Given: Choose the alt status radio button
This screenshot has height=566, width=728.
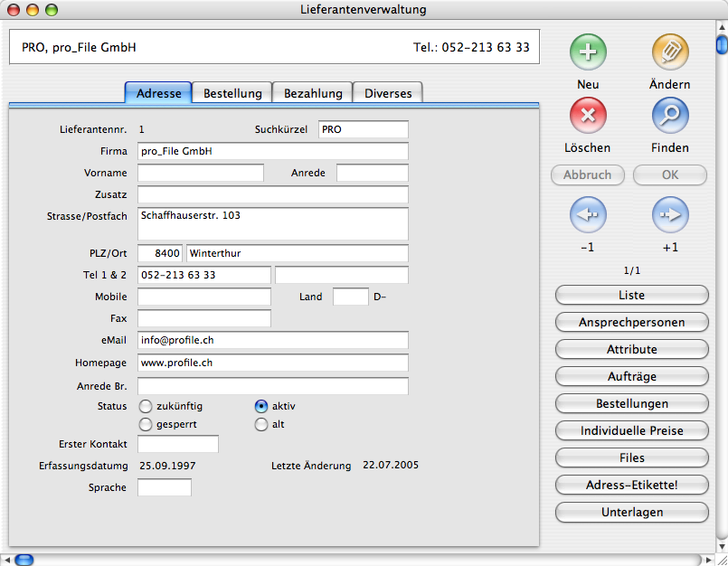Looking at the screenshot, I should (261, 424).
